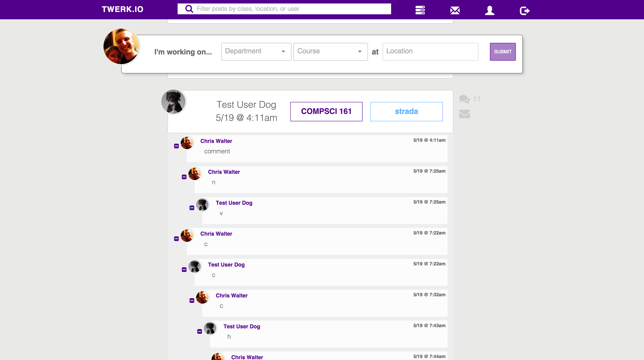
Task: Open the Department dropdown
Action: 256,52
